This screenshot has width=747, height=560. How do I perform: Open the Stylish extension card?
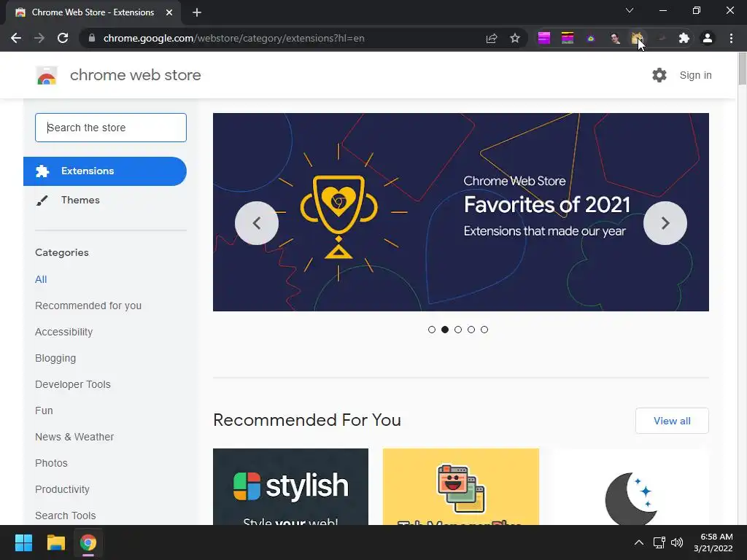290,486
